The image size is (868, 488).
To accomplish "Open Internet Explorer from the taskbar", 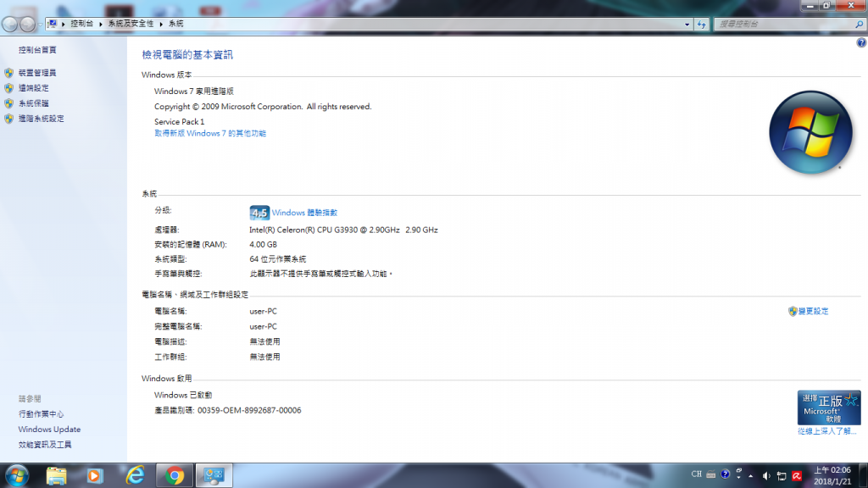I will coord(135,476).
